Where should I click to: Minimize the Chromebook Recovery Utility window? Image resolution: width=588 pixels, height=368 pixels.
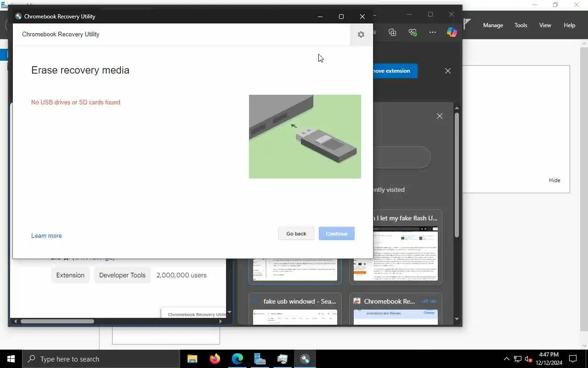point(320,17)
